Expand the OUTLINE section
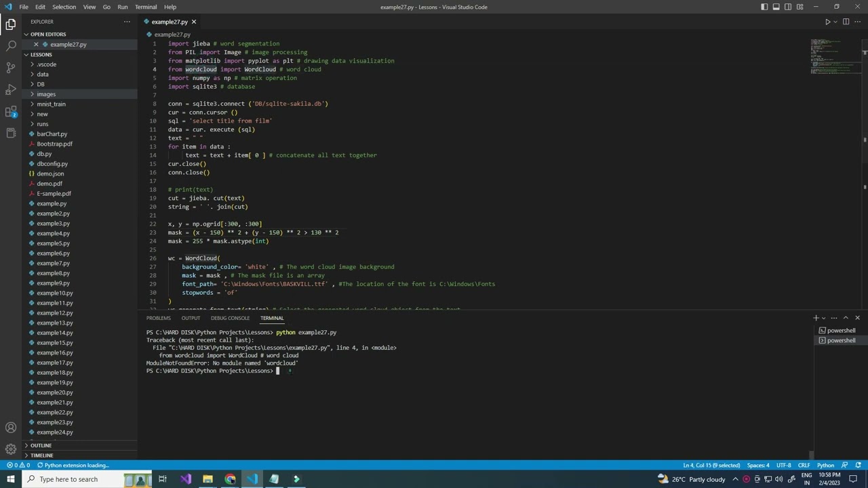868x488 pixels. point(79,445)
